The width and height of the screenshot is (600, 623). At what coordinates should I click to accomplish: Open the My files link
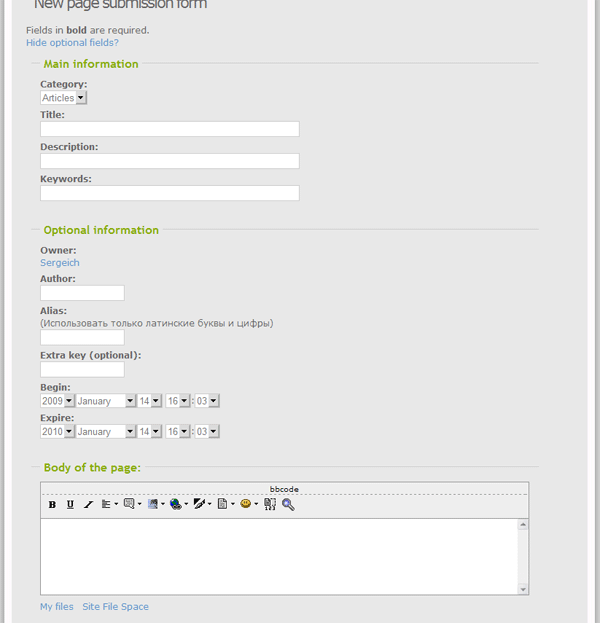pos(57,607)
